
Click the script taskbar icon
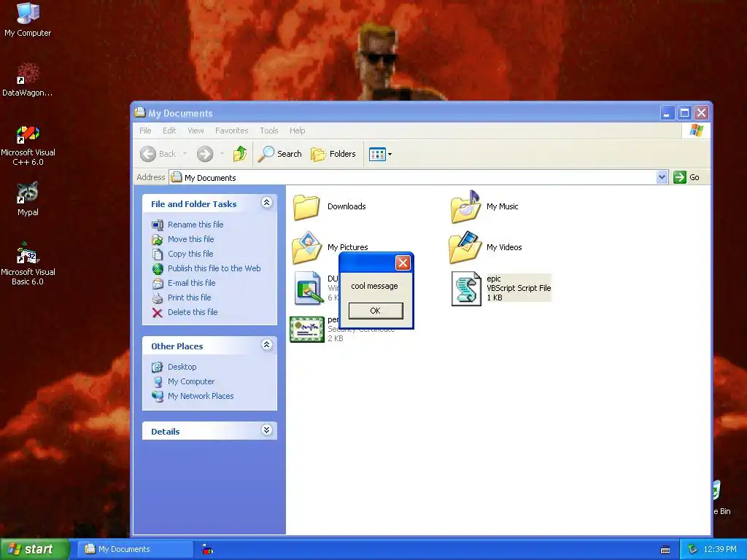coord(207,549)
